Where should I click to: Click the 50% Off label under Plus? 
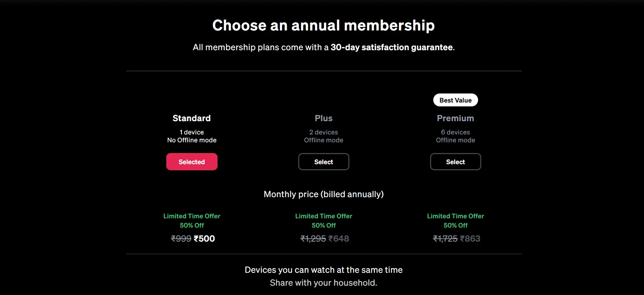point(323,225)
